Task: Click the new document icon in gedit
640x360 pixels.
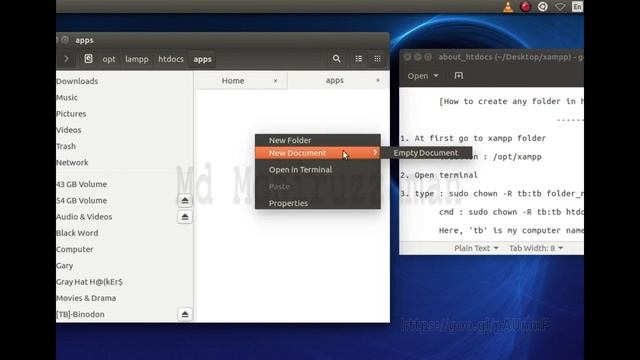Action: coord(459,76)
